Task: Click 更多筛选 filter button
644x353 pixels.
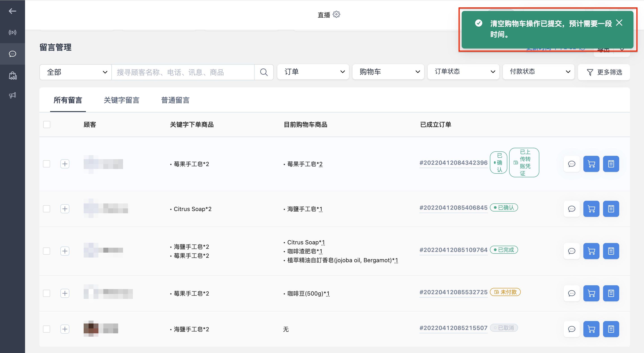Action: pyautogui.click(x=604, y=72)
